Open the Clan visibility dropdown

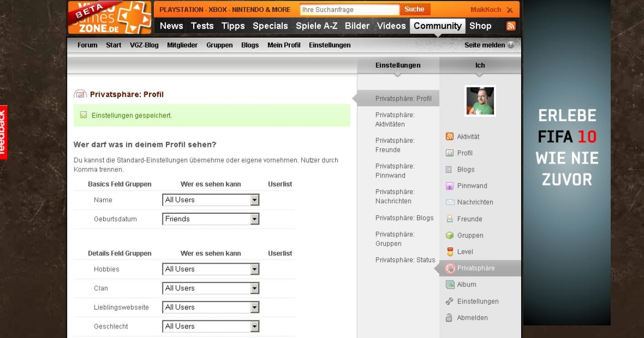(211, 289)
